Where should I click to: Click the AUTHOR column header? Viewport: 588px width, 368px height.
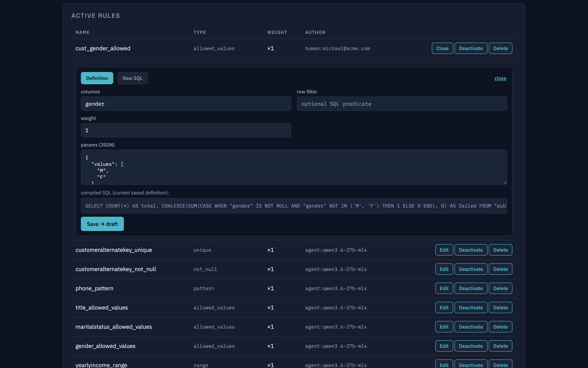315,32
